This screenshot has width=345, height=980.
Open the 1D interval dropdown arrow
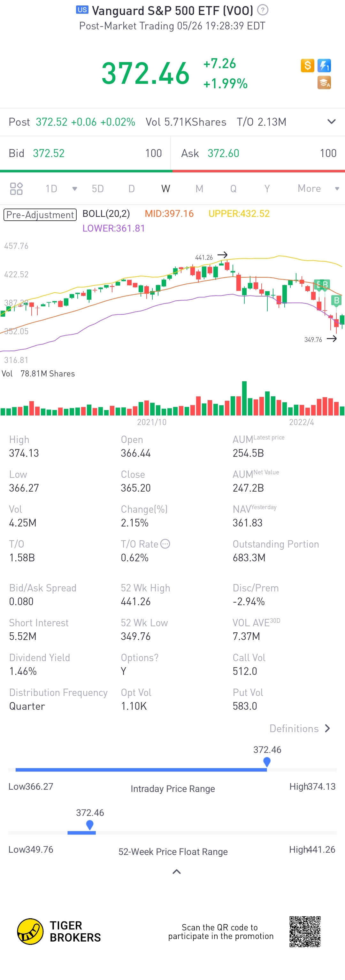74,189
